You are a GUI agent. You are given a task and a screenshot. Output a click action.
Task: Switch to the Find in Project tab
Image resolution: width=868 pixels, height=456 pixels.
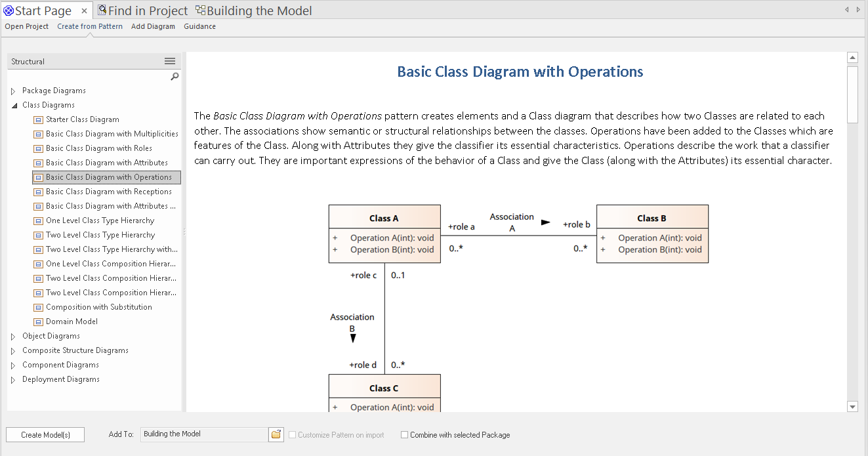tap(142, 10)
